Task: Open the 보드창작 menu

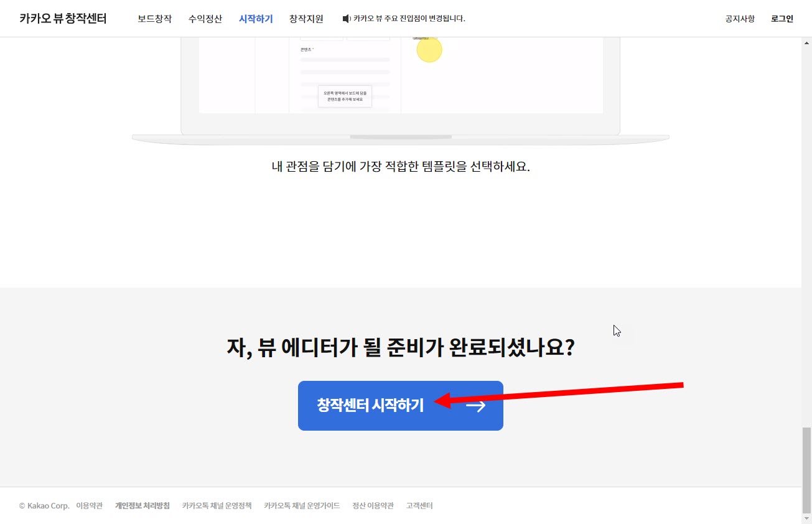Action: click(155, 19)
